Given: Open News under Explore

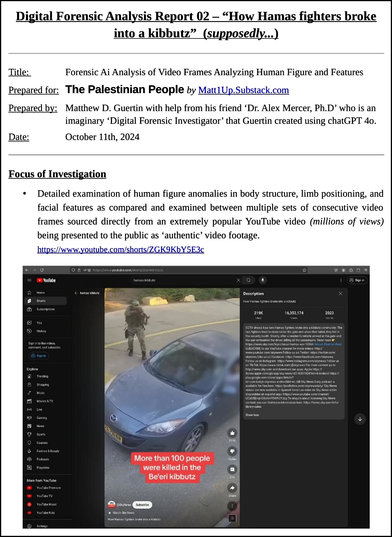Looking at the screenshot, I should (46, 426).
